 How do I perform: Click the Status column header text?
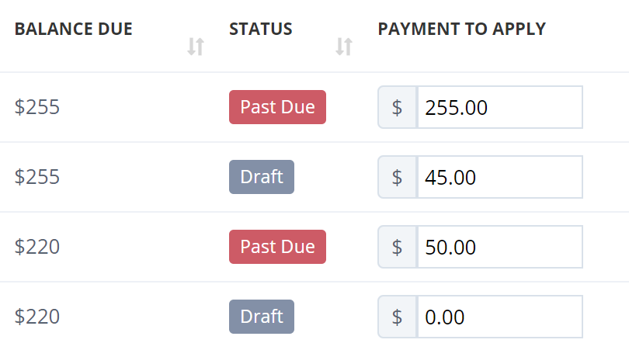click(261, 29)
